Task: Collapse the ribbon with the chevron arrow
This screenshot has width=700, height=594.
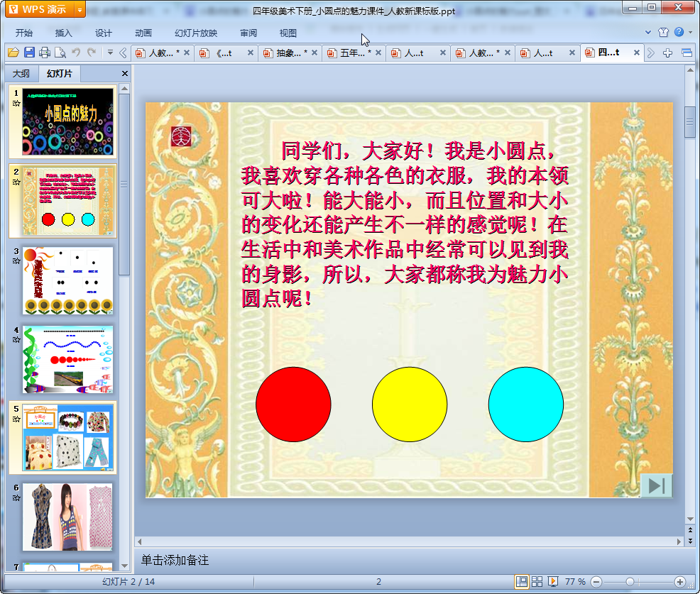Action: 648,32
